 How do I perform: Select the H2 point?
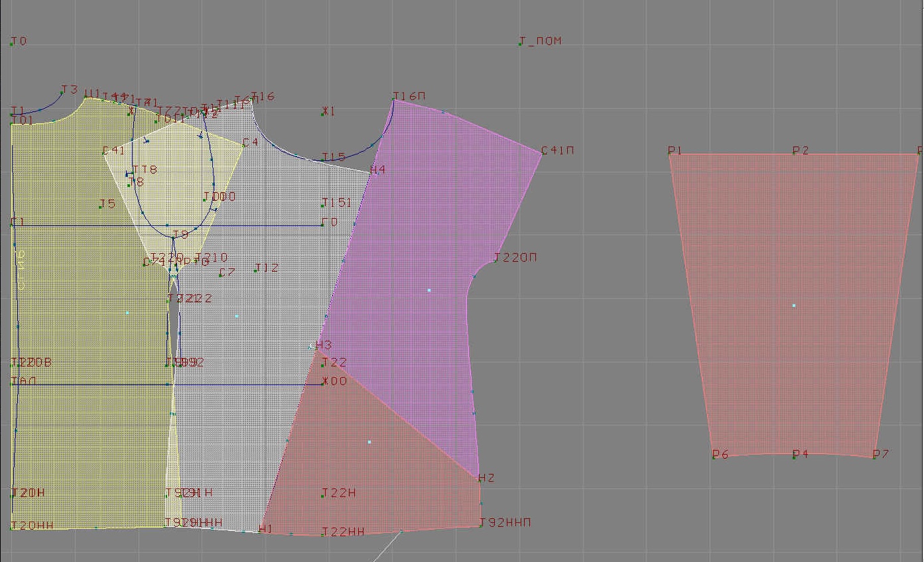pyautogui.click(x=479, y=480)
